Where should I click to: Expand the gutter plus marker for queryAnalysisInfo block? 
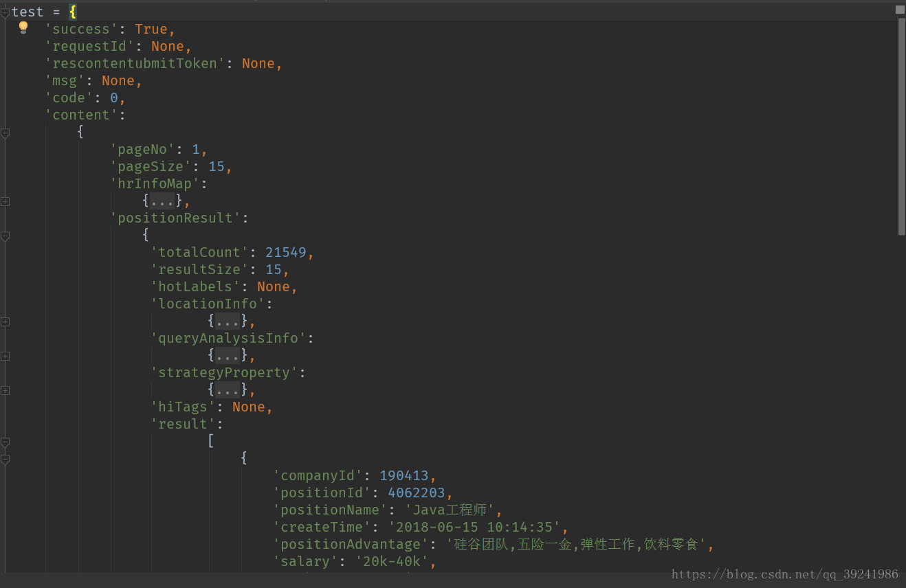point(5,356)
